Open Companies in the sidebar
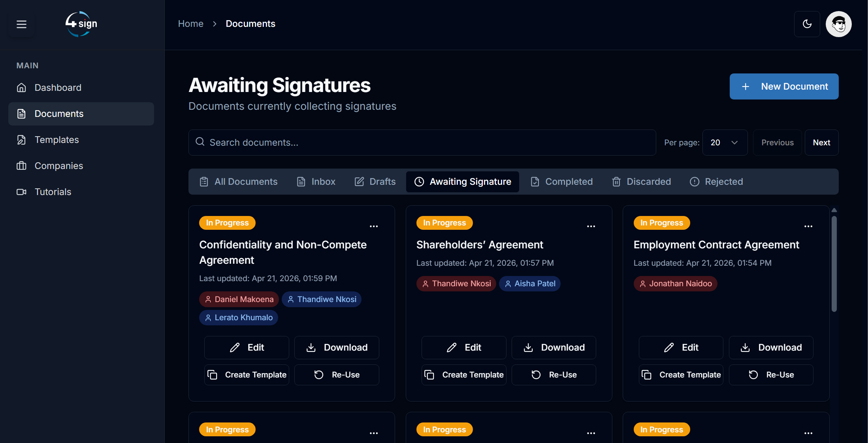 [81, 166]
